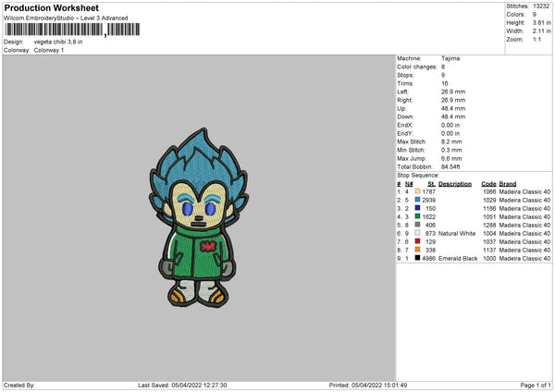The width and height of the screenshot is (555, 392).
Task: Click thread code 1066 in stop sequence
Action: tap(489, 191)
